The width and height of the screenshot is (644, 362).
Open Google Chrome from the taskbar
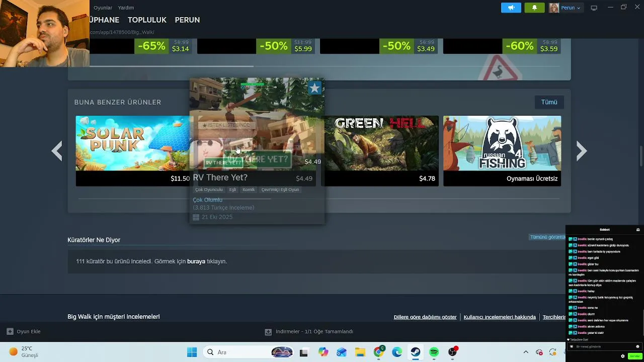(x=379, y=352)
